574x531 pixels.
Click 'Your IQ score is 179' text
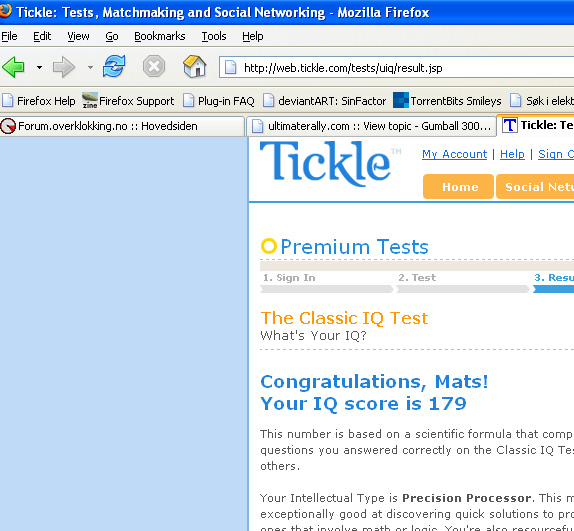coord(363,404)
